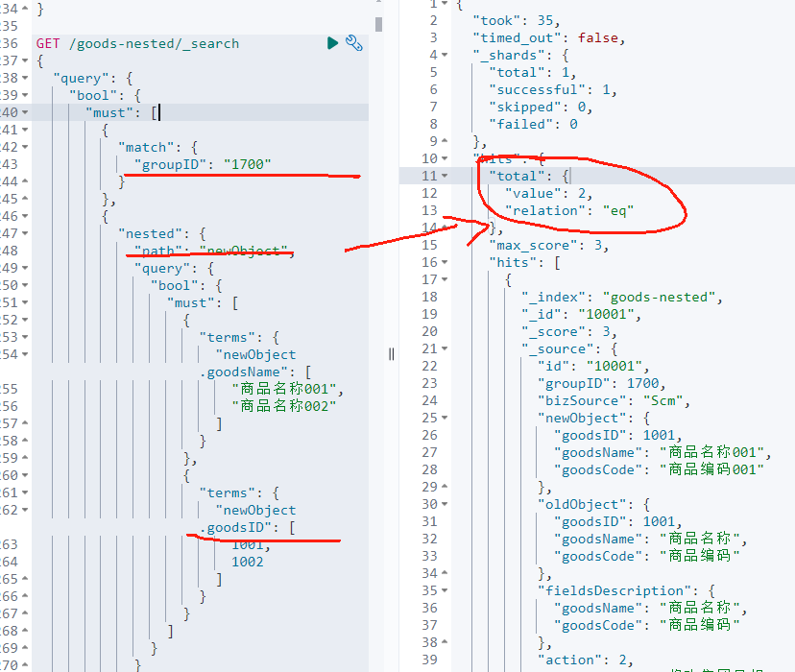Click "goodsCode": "商品编码001" on response line 28
The width and height of the screenshot is (795, 672).
tap(659, 469)
